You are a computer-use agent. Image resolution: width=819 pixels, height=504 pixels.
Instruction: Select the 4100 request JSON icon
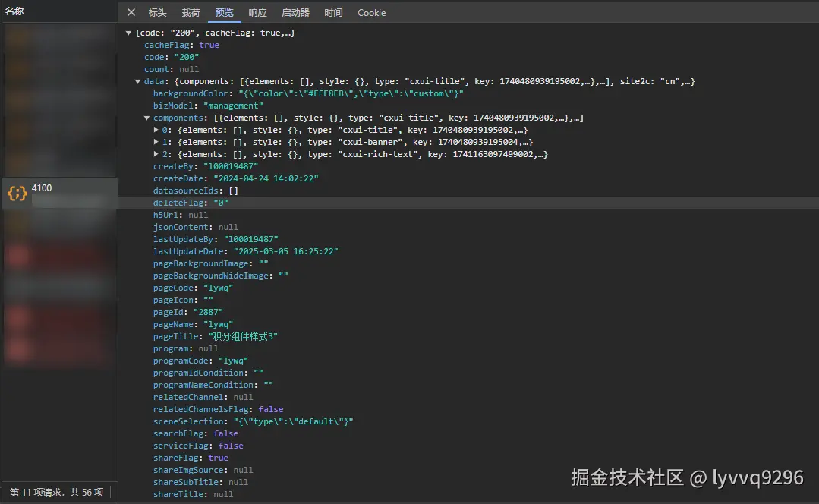17,194
